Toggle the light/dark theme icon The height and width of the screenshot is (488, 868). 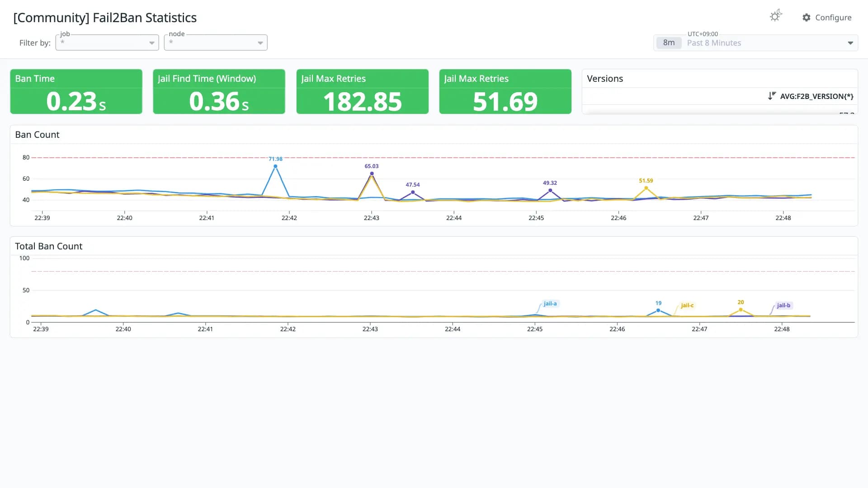[776, 16]
